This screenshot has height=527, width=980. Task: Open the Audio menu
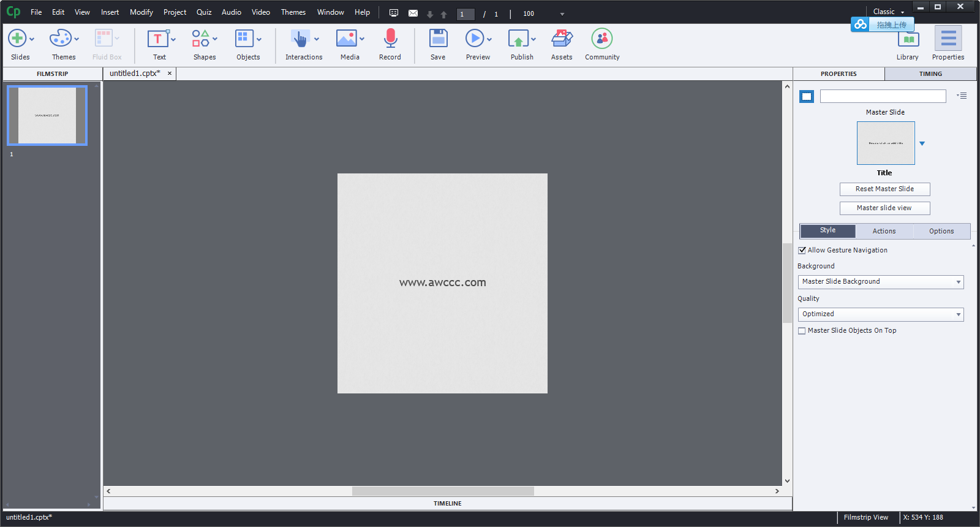tap(232, 12)
